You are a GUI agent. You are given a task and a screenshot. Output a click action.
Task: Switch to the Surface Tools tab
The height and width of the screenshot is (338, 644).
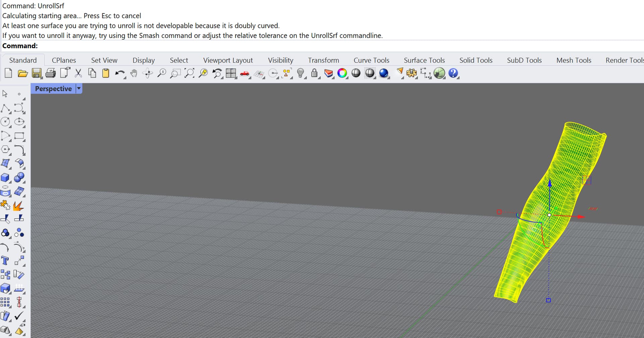(424, 60)
